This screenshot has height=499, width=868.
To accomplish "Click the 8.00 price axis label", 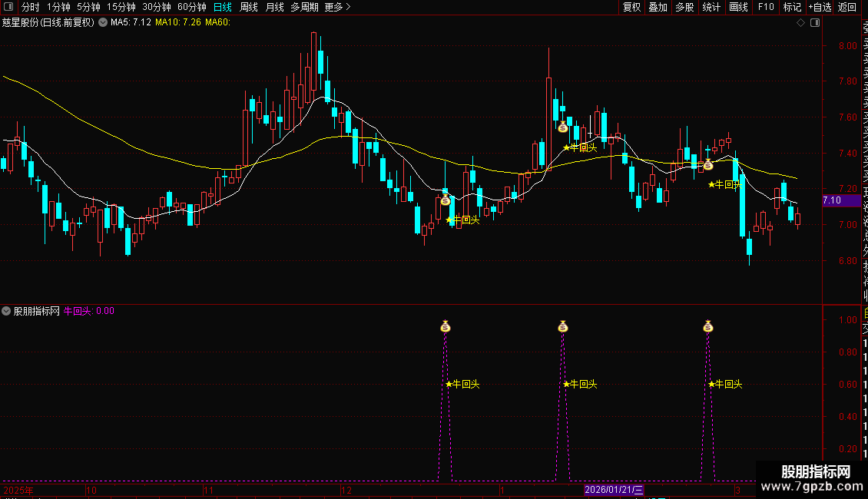I will click(x=847, y=46).
